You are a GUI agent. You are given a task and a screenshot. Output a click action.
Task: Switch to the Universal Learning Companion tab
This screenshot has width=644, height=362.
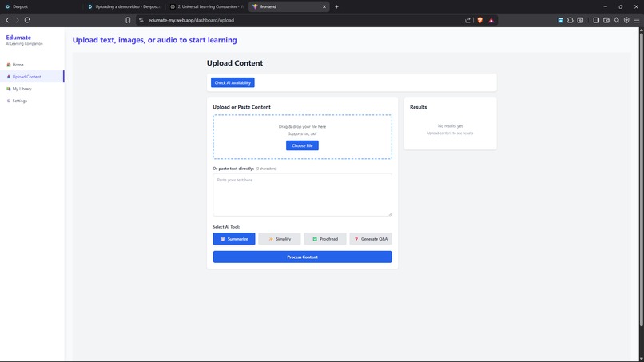tap(208, 6)
